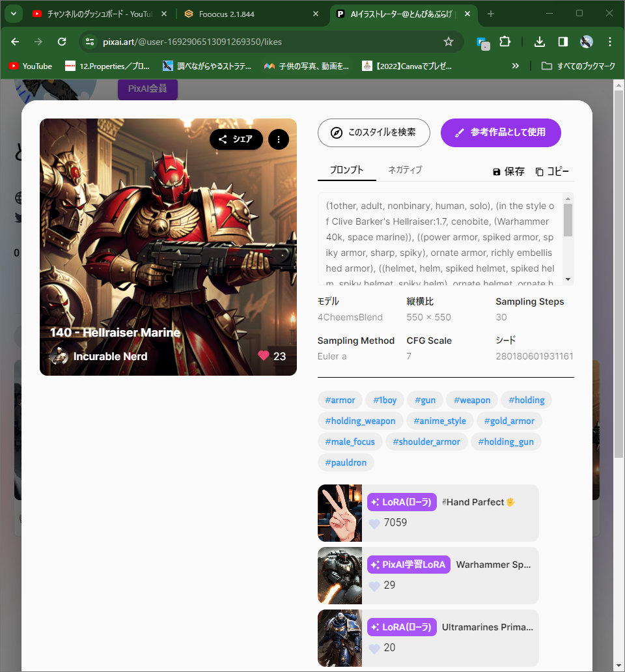
Task: Click the 保存 save button
Action: click(508, 171)
